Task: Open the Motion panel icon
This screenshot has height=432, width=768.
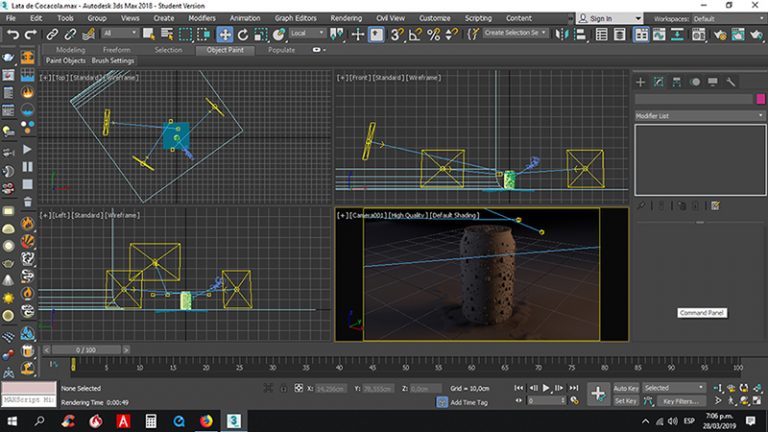Action: click(695, 82)
